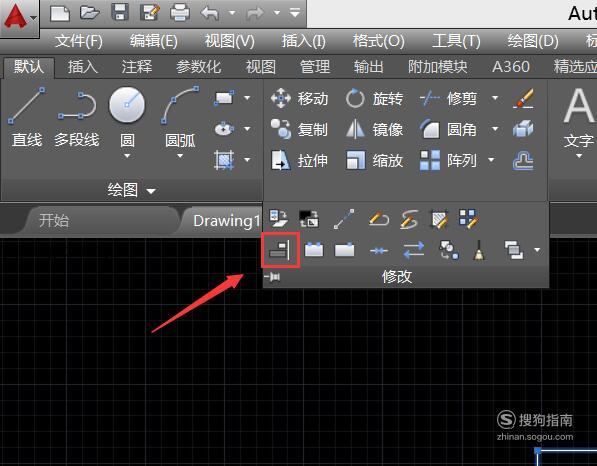Switch to the 管理 ribbon tab
Viewport: 597px width, 466px height.
315,67
